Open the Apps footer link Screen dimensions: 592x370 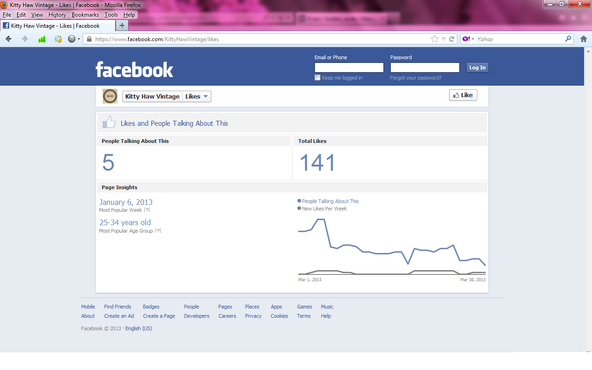tap(276, 307)
